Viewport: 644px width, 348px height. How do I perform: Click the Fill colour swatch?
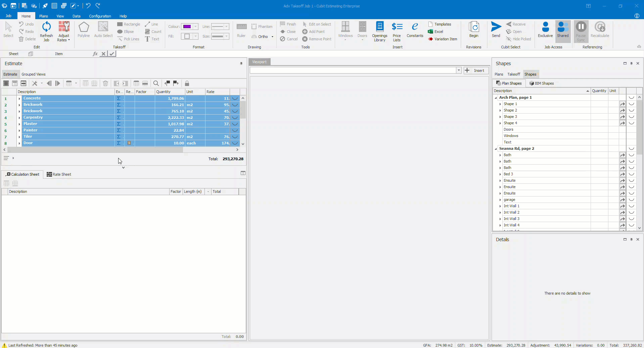click(x=187, y=36)
